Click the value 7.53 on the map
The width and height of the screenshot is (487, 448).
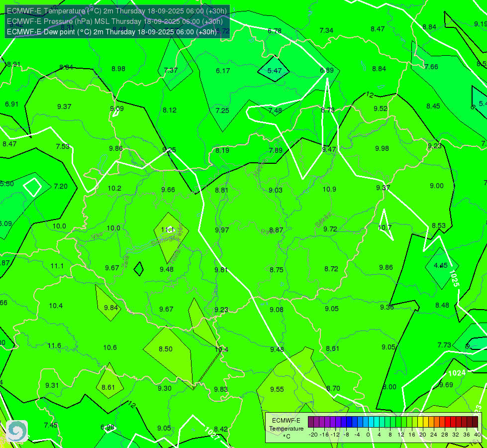(63, 146)
